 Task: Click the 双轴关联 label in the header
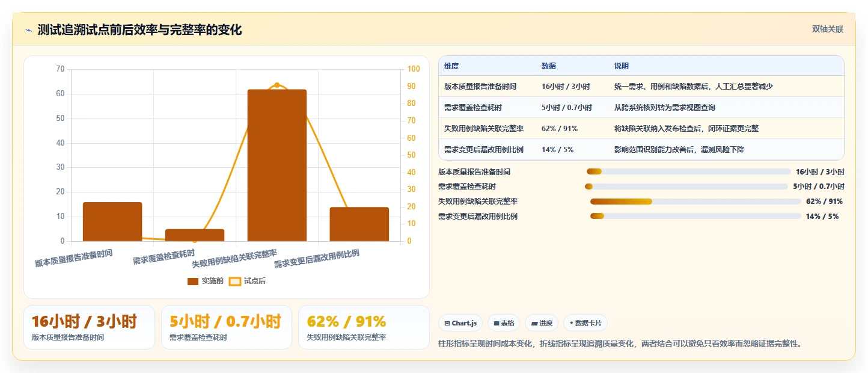click(828, 29)
